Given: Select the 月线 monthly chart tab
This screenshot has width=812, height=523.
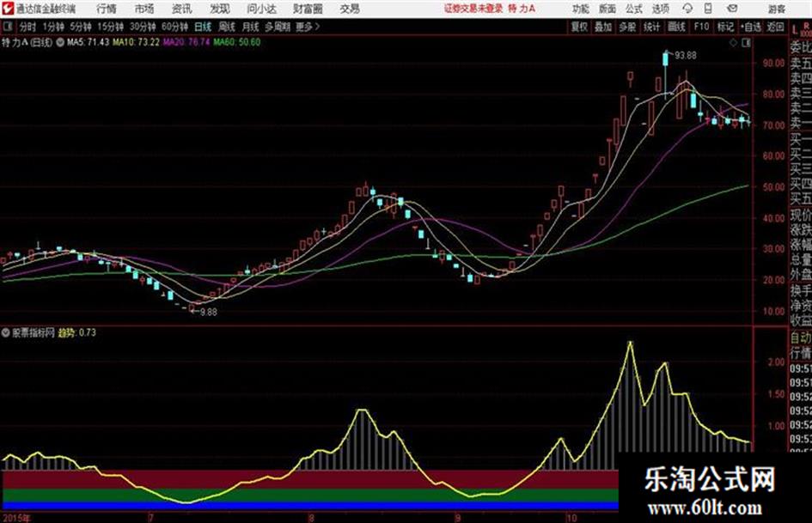Looking at the screenshot, I should coord(250,27).
